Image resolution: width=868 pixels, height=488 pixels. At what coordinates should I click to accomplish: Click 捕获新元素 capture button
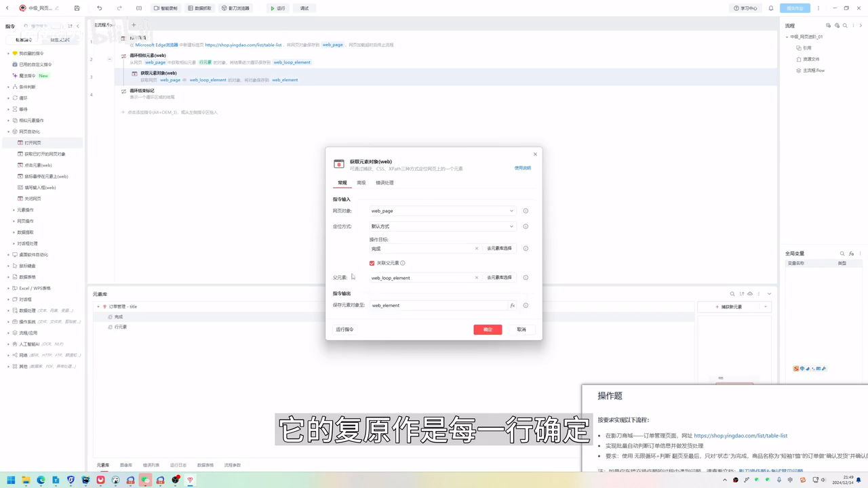click(729, 307)
